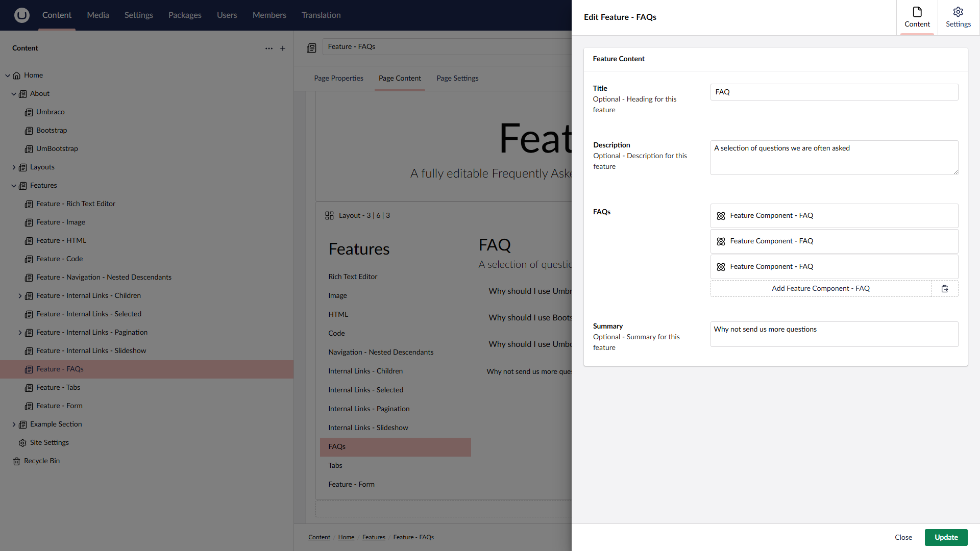Open Settings tab in edit panel
Viewport: 980px width, 551px height.
tap(958, 17)
